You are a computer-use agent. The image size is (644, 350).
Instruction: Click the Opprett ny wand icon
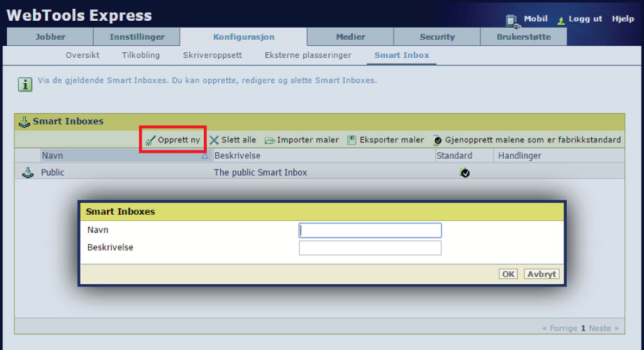(150, 140)
